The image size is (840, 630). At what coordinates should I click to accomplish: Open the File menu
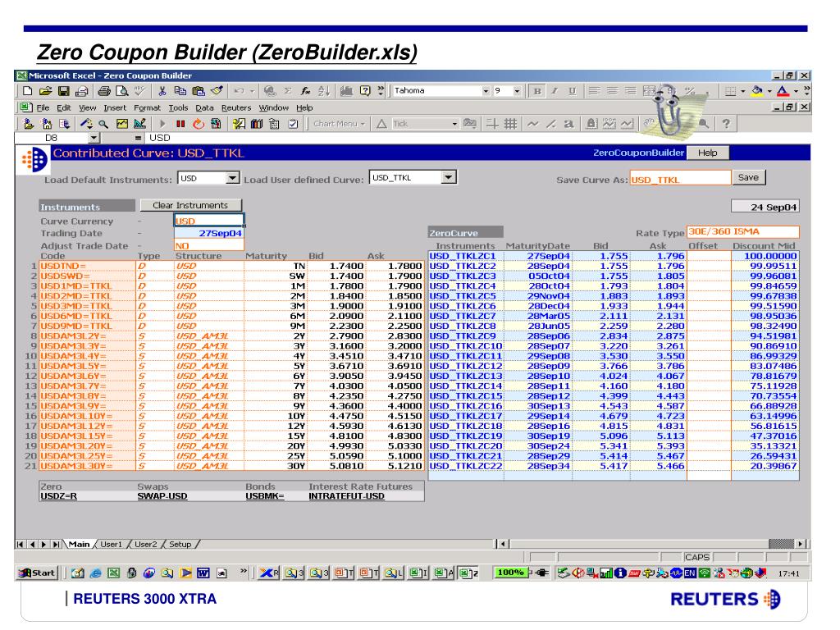pyautogui.click(x=43, y=107)
